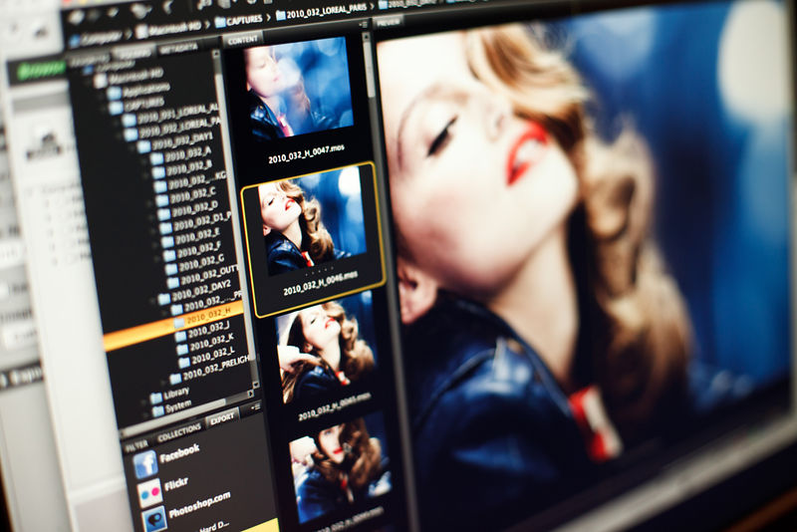Click folder tree scroll-right arrow
Image resolution: width=797 pixels, height=532 pixels.
coord(251,394)
